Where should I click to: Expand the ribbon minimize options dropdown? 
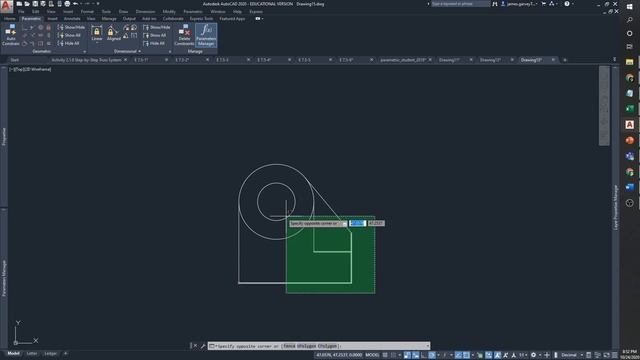(262, 19)
